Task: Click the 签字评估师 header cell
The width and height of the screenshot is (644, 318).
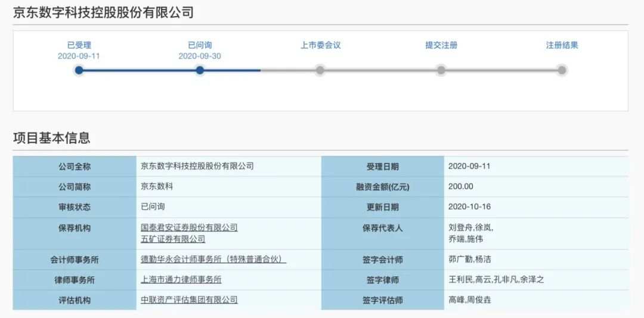Action: click(x=382, y=300)
